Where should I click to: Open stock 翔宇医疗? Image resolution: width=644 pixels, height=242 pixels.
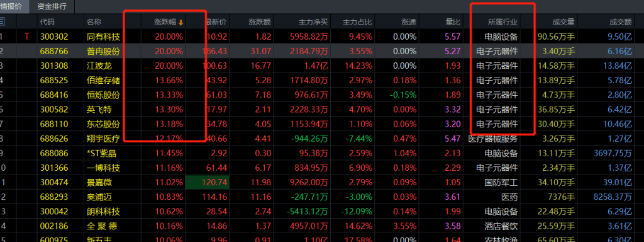tap(104, 139)
